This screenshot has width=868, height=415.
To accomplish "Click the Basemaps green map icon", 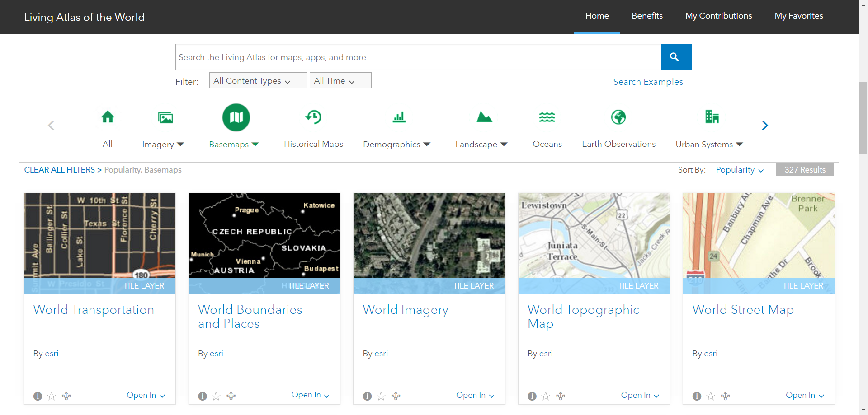I will pyautogui.click(x=236, y=117).
